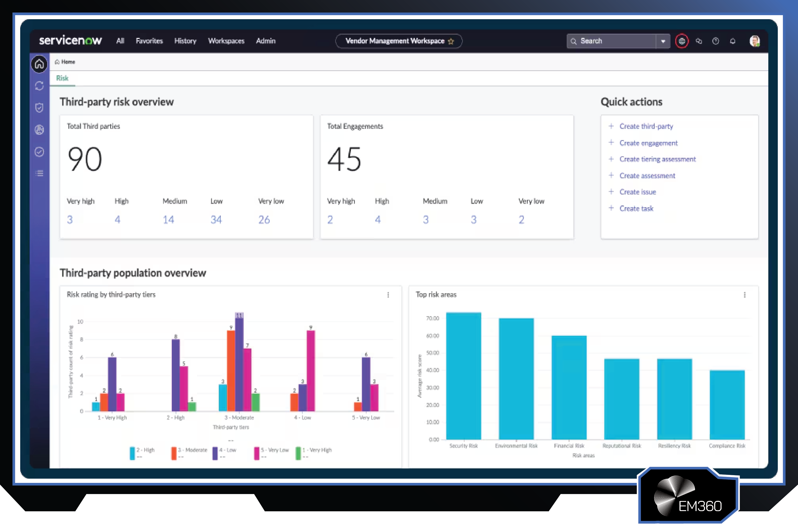
Task: Open options menu for Risk rating chart
Action: (x=388, y=295)
